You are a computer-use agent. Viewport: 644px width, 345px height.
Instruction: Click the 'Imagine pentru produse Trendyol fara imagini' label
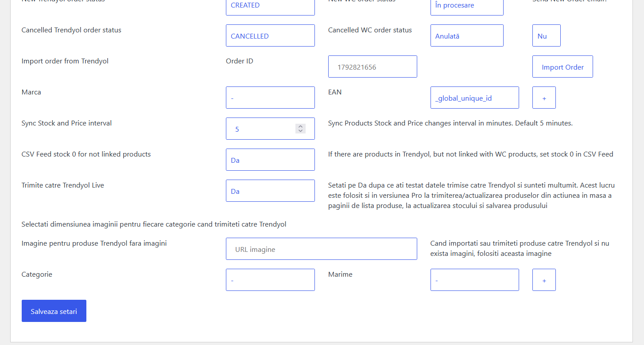tap(94, 243)
